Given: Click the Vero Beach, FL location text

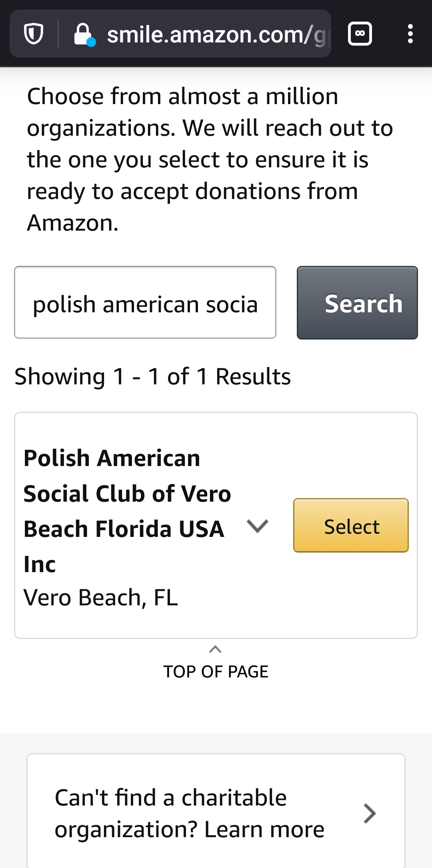Looking at the screenshot, I should [101, 598].
